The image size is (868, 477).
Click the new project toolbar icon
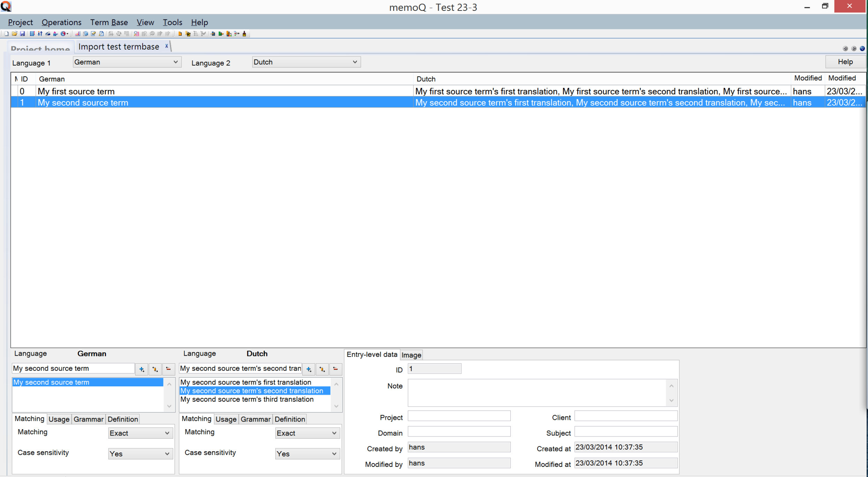6,34
